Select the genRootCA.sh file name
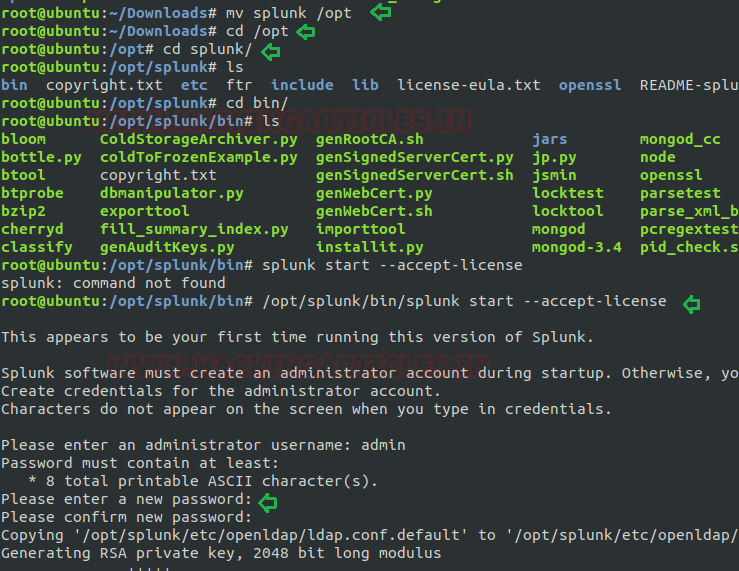This screenshot has width=739, height=571. (370, 139)
